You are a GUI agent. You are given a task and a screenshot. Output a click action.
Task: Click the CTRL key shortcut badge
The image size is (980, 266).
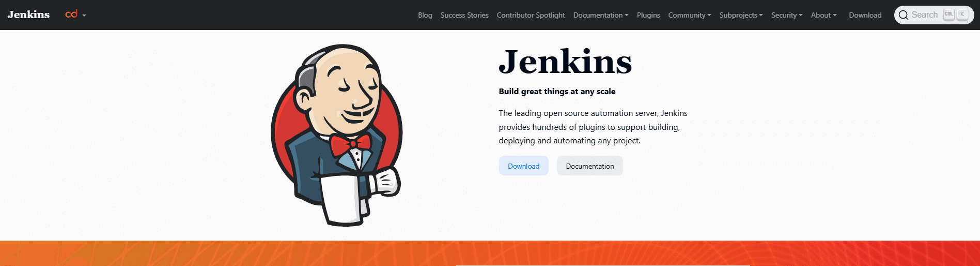[x=949, y=14]
